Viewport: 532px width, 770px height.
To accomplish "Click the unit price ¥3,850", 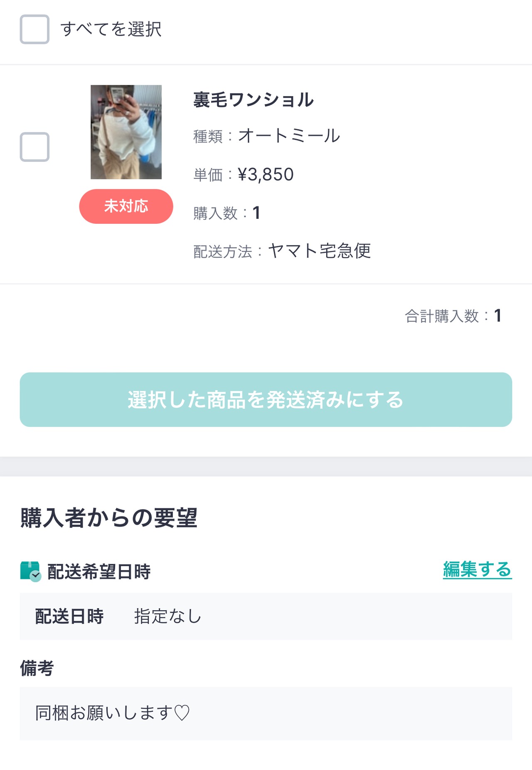I will tap(266, 174).
